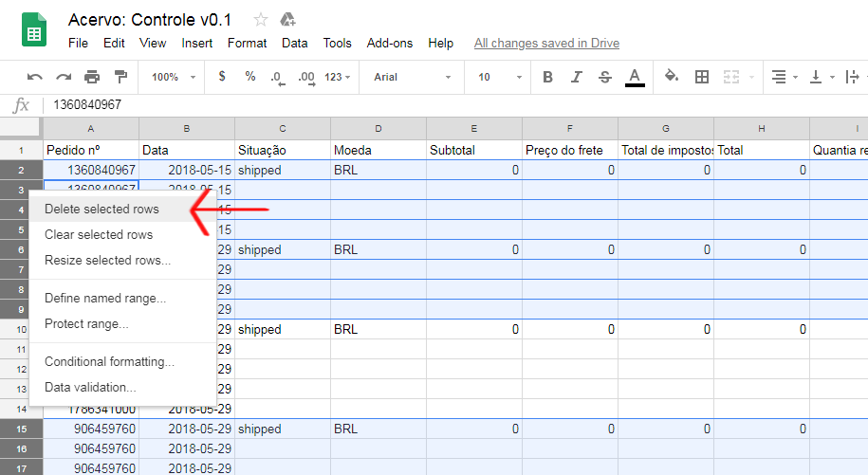868x475 pixels.
Task: Click the Redo arrow icon
Action: point(64,77)
